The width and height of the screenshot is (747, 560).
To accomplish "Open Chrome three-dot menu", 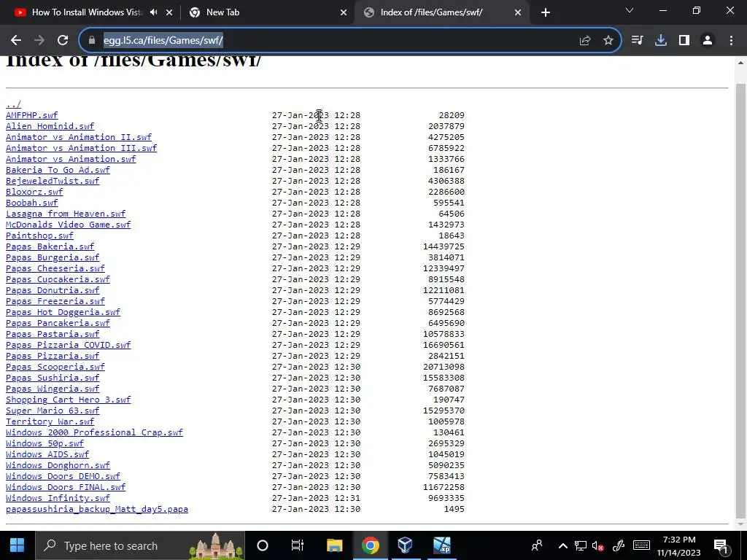I will pos(731,41).
